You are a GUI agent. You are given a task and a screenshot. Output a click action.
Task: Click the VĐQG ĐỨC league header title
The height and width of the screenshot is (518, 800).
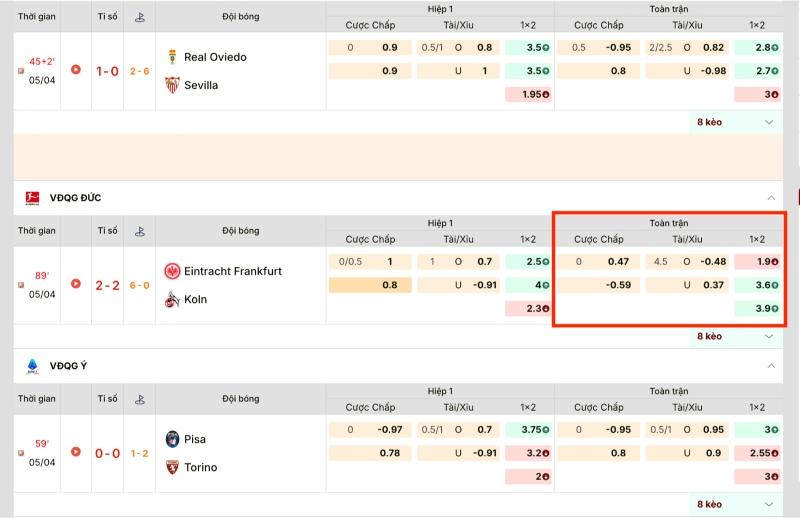click(75, 198)
